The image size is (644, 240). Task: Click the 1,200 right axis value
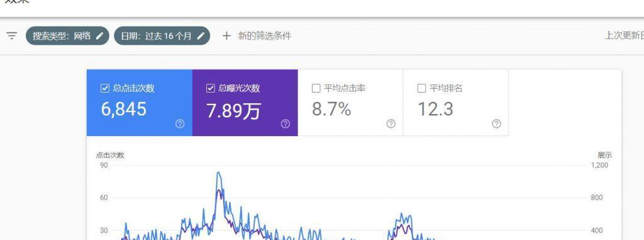(599, 165)
